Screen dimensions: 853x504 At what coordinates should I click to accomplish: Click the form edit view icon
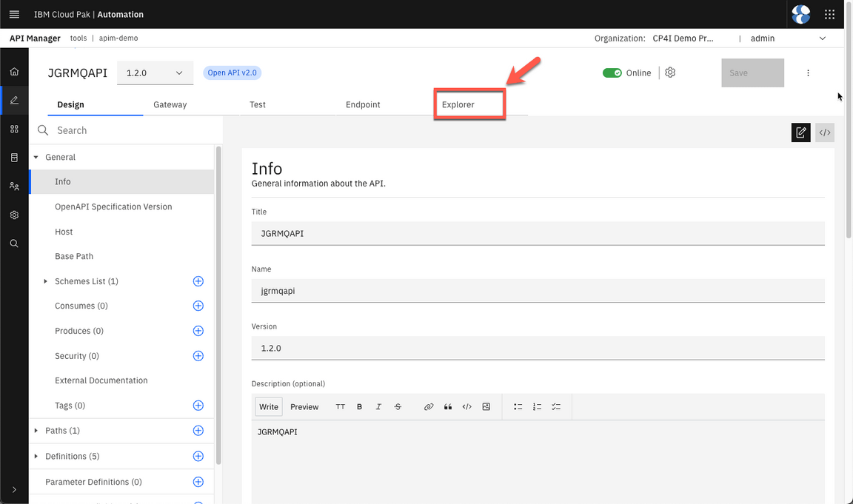(x=800, y=132)
